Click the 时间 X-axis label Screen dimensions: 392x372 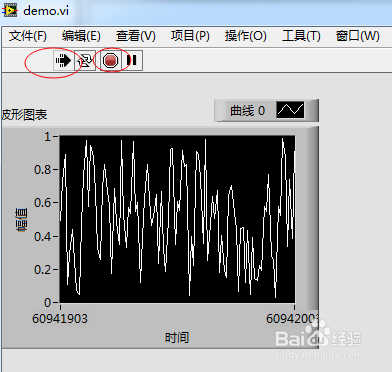tap(177, 338)
